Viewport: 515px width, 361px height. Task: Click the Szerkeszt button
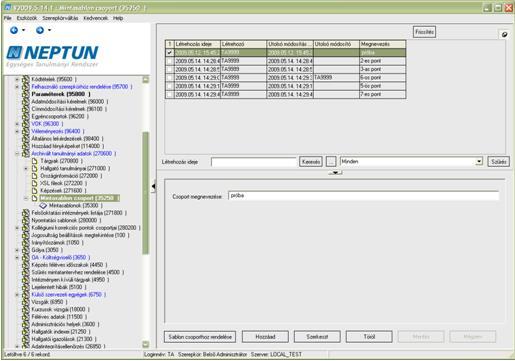(x=317, y=337)
